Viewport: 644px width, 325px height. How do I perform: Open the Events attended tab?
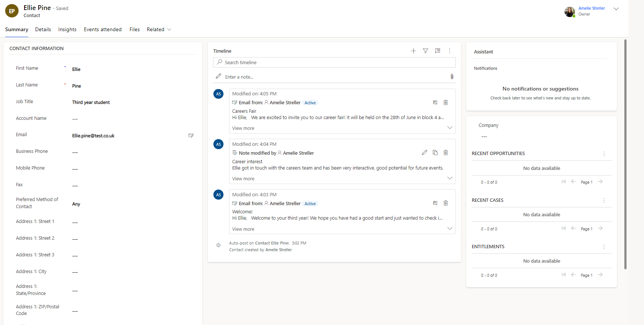coord(102,29)
